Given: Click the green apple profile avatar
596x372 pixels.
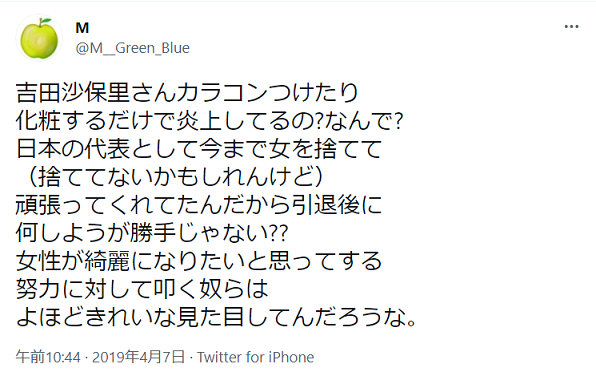Looking at the screenshot, I should [39, 38].
